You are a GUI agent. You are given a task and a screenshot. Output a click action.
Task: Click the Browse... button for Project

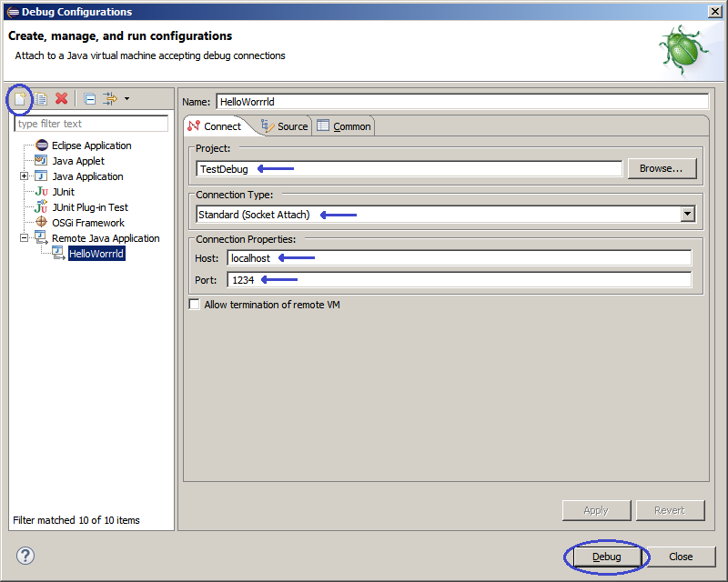[x=662, y=168]
